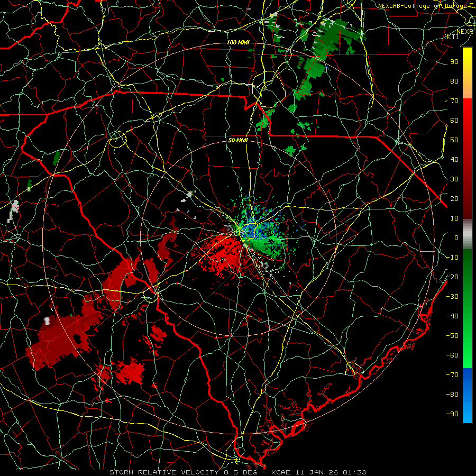Screen dimensions: 476x476
Task: Click the -30 scale value
Action: tap(452, 297)
